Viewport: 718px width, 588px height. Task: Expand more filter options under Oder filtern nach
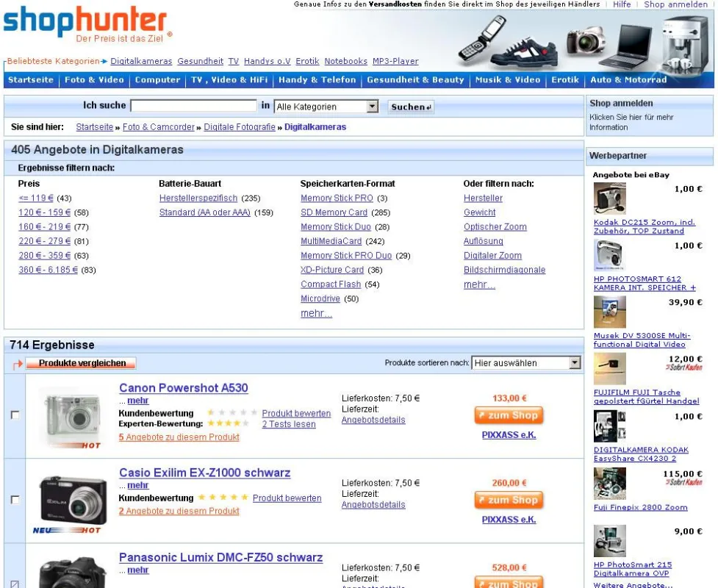(479, 284)
